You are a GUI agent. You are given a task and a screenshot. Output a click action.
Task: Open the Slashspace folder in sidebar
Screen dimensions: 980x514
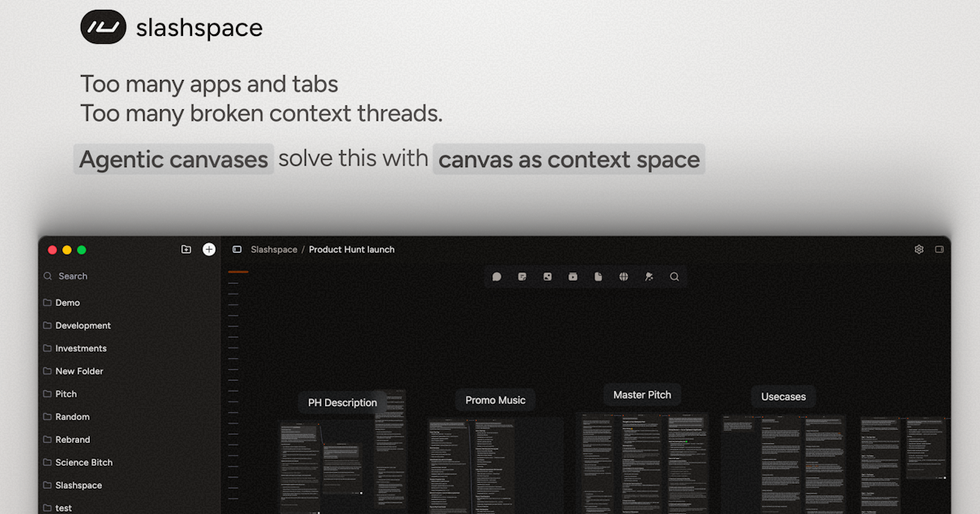click(x=129, y=485)
